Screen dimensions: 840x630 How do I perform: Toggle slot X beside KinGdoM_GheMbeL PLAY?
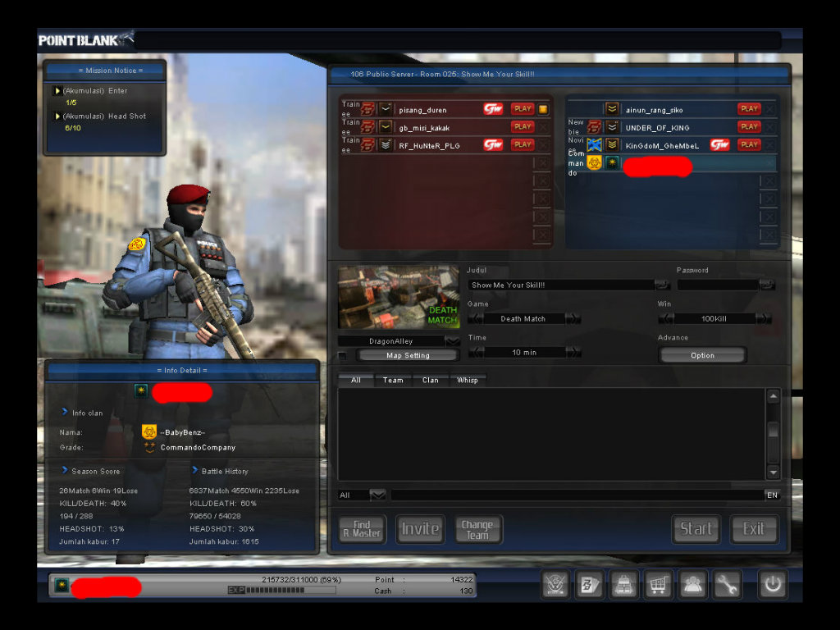tap(769, 144)
